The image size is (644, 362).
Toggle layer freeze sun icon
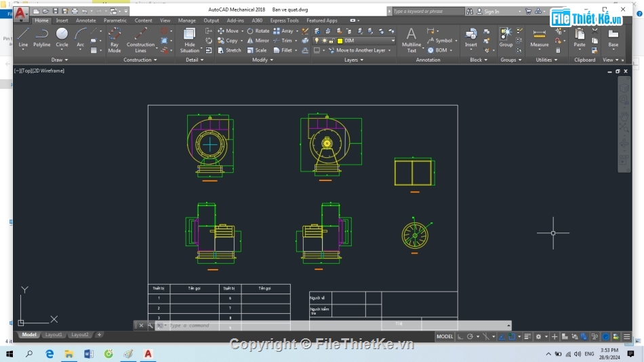click(324, 41)
